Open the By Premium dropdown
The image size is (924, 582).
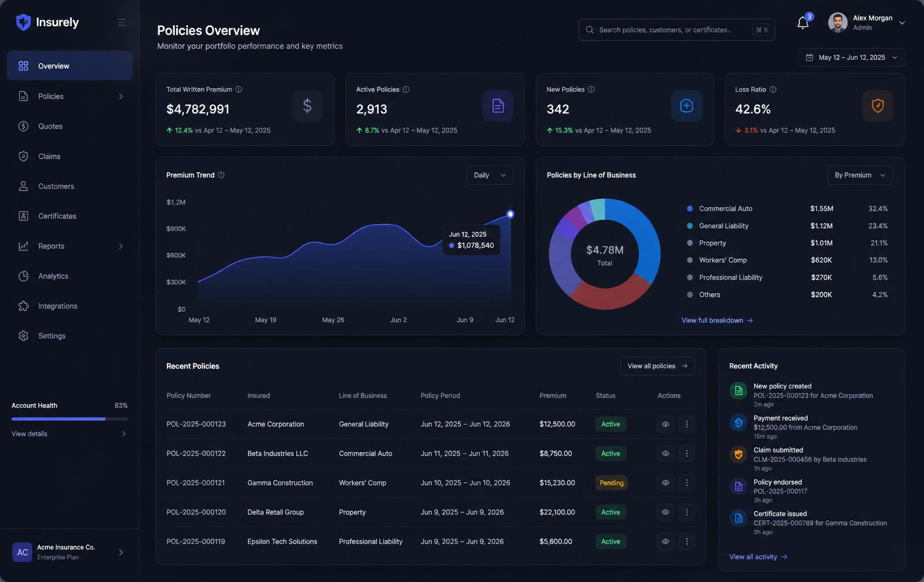tap(860, 176)
